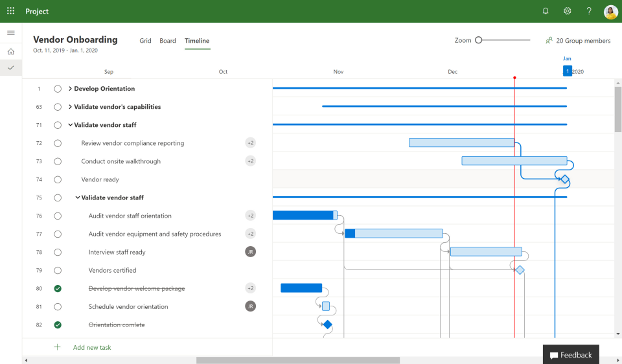The height and width of the screenshot is (364, 622).
Task: Click the Group members people icon
Action: (x=549, y=40)
